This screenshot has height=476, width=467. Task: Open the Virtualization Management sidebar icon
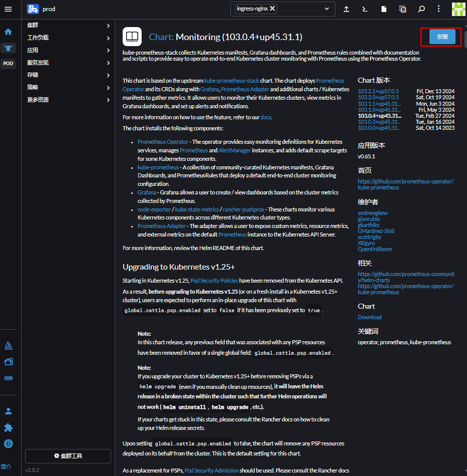(x=8, y=378)
